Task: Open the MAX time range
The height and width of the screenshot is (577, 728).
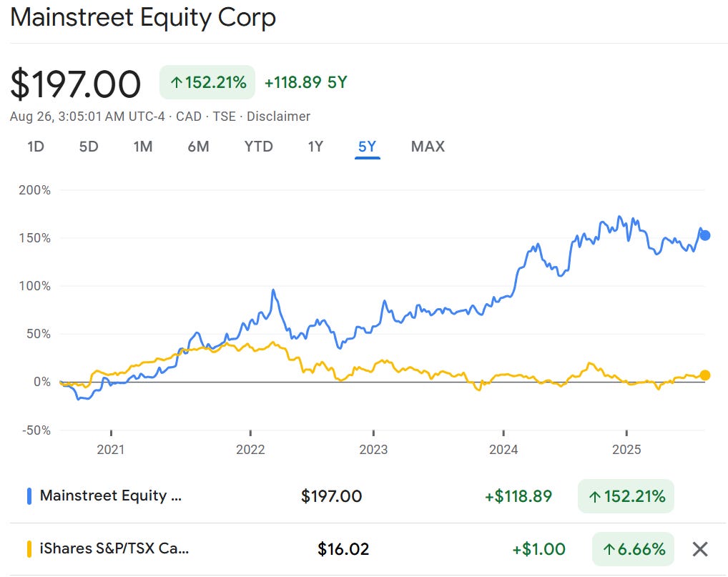Action: pos(428,147)
